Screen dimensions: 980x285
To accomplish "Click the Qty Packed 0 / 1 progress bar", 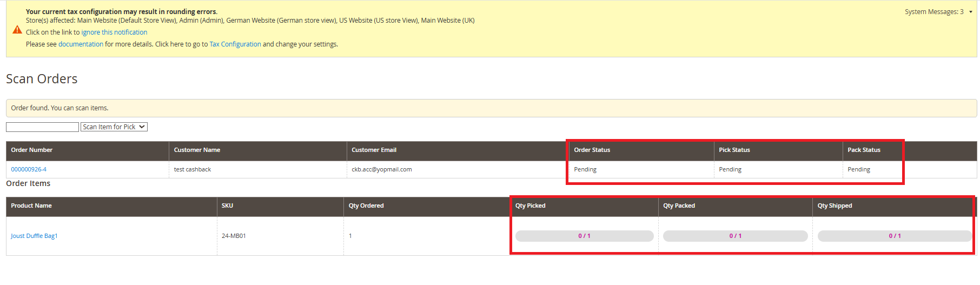I will (x=735, y=236).
